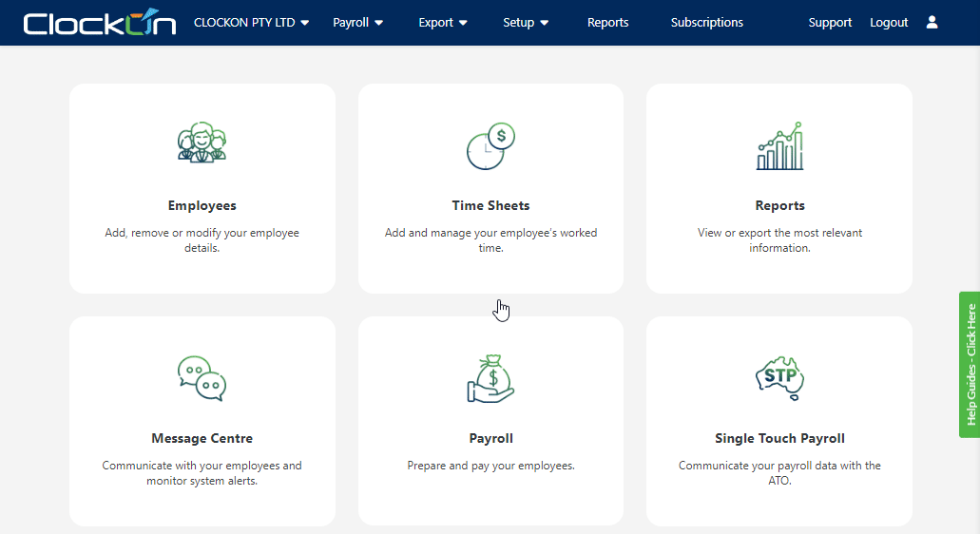Image resolution: width=980 pixels, height=534 pixels.
Task: Open the Support link
Action: pyautogui.click(x=830, y=23)
